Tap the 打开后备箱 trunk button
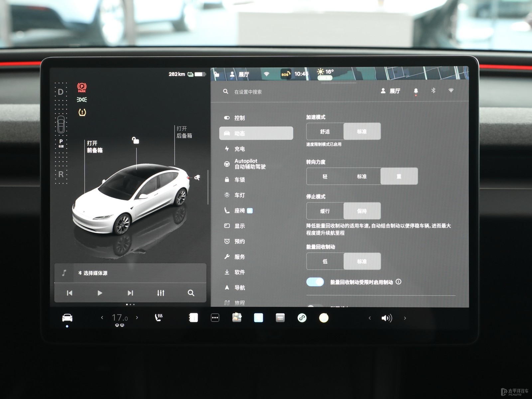532x399 pixels. 184,132
